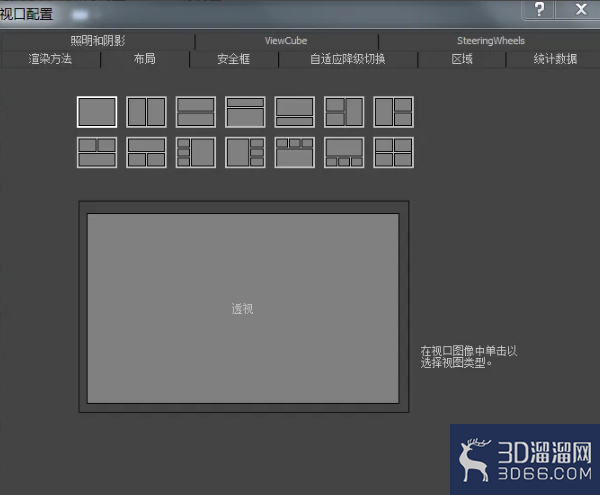The image size is (600, 495).
Task: Switch to the SteeringWheels tab
Action: [491, 41]
